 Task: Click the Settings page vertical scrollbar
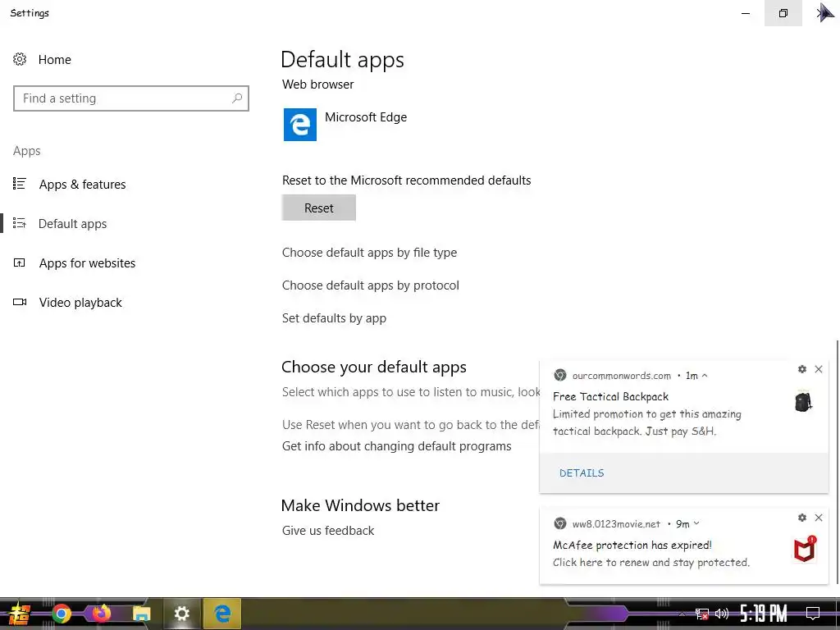(x=837, y=462)
